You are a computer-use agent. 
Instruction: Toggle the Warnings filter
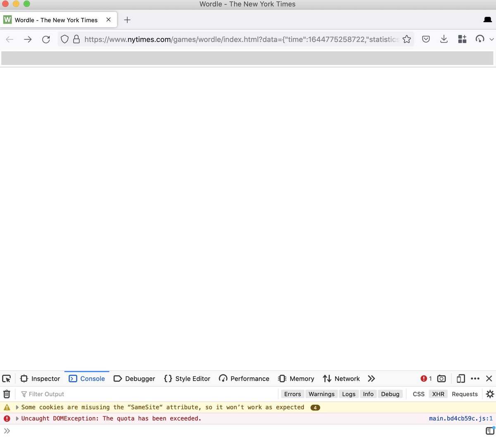click(322, 394)
